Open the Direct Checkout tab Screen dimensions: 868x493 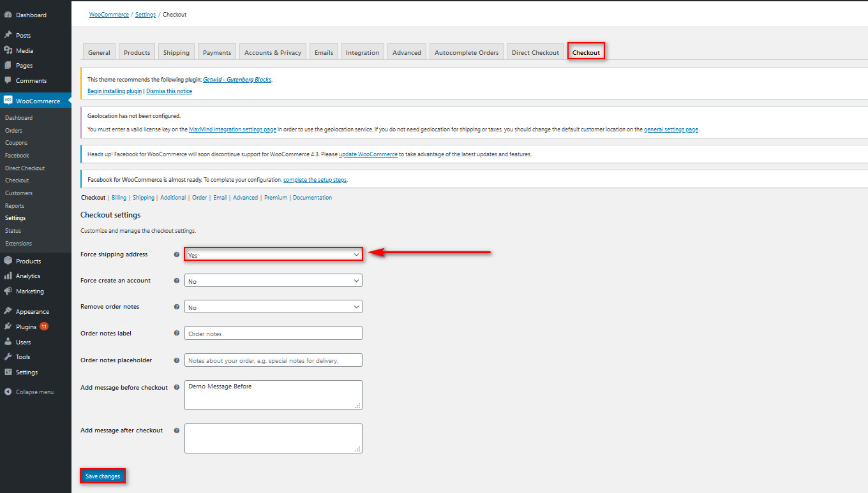[535, 52]
